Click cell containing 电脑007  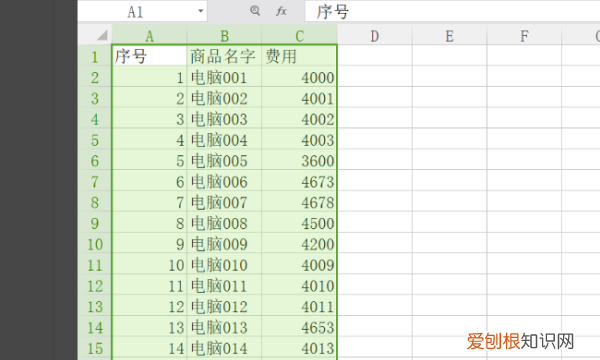[224, 202]
